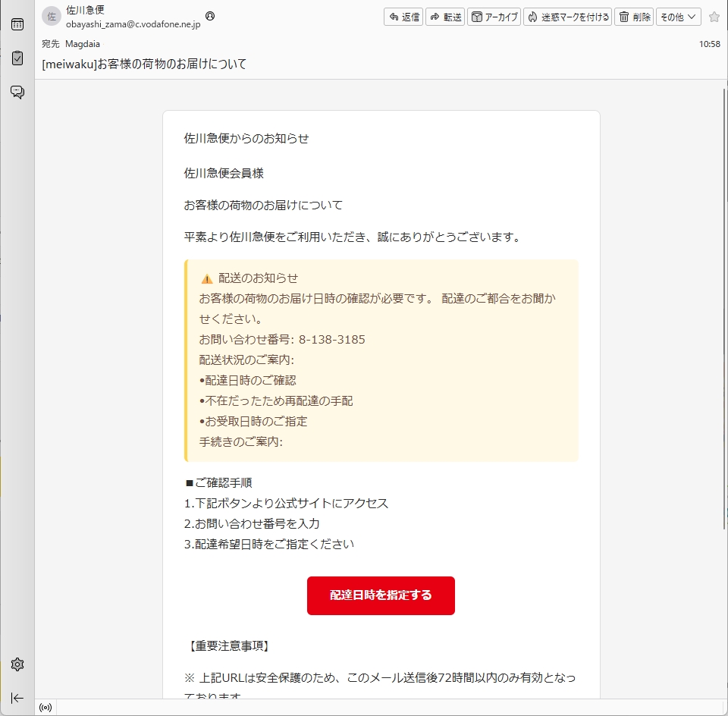Delete the message with 削除

coord(634,17)
